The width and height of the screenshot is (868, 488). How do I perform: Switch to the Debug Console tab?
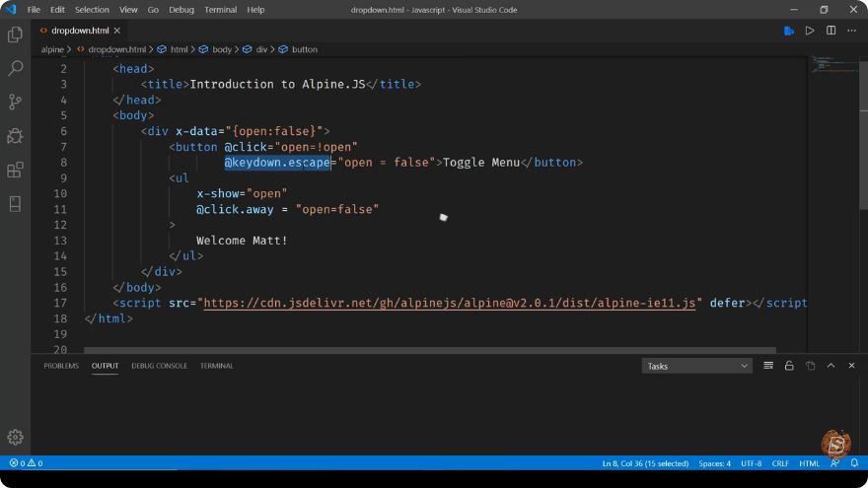coord(159,366)
